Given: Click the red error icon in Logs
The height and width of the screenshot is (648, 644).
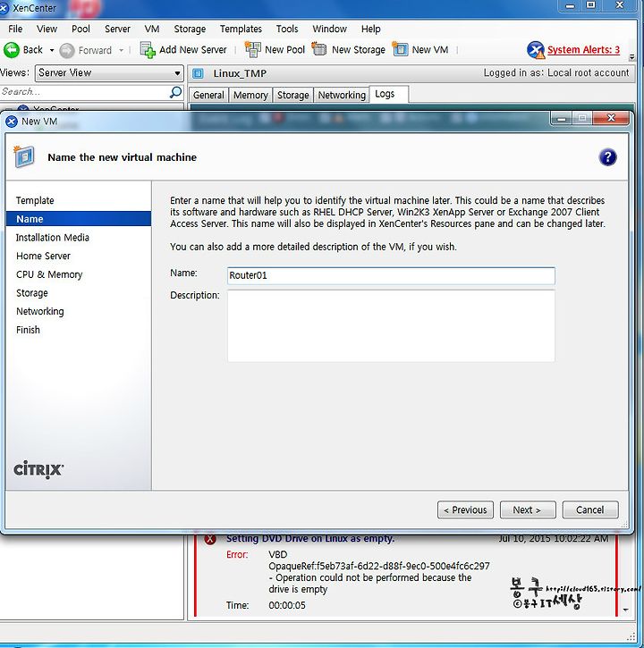Looking at the screenshot, I should (x=210, y=538).
